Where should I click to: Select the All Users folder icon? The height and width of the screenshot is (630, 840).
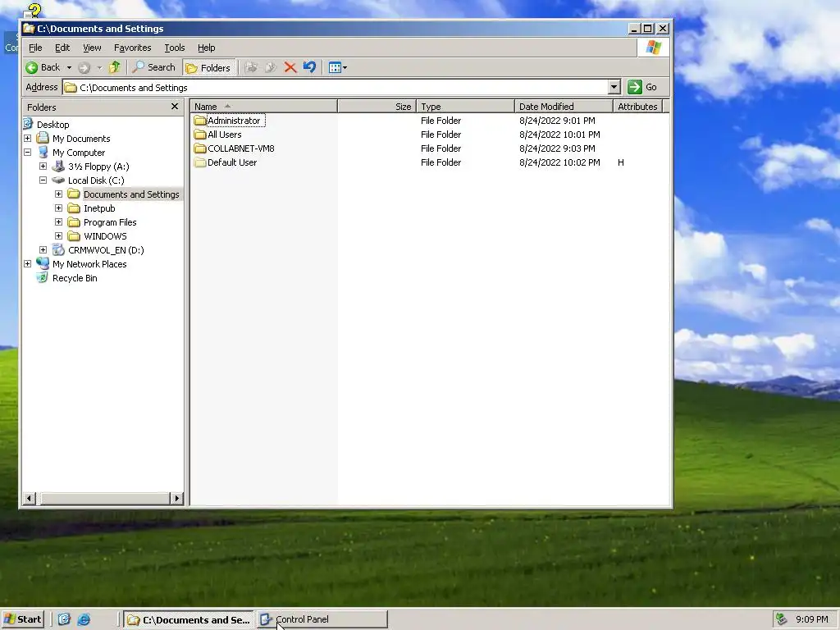click(200, 135)
